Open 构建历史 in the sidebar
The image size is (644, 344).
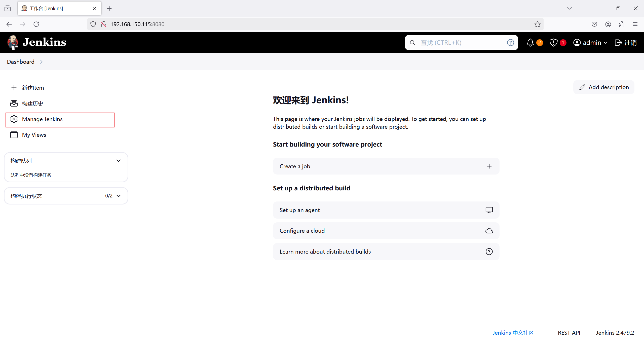point(32,103)
